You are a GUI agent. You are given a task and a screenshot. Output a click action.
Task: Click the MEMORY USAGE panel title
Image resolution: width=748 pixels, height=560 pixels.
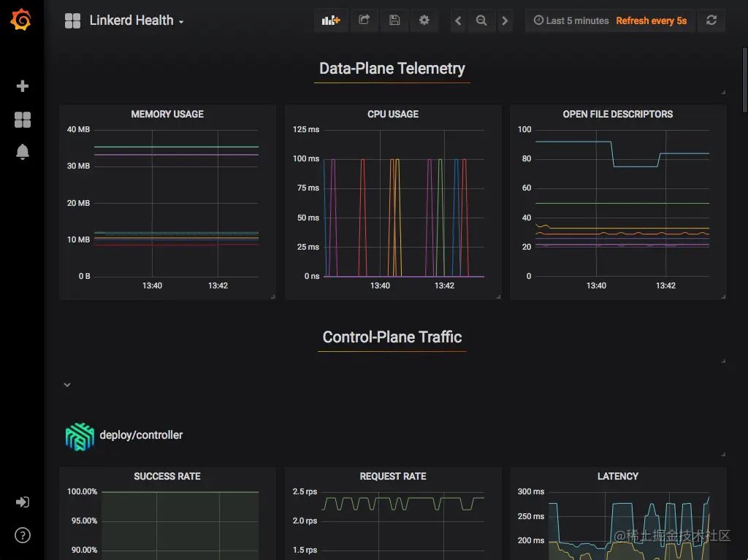167,115
